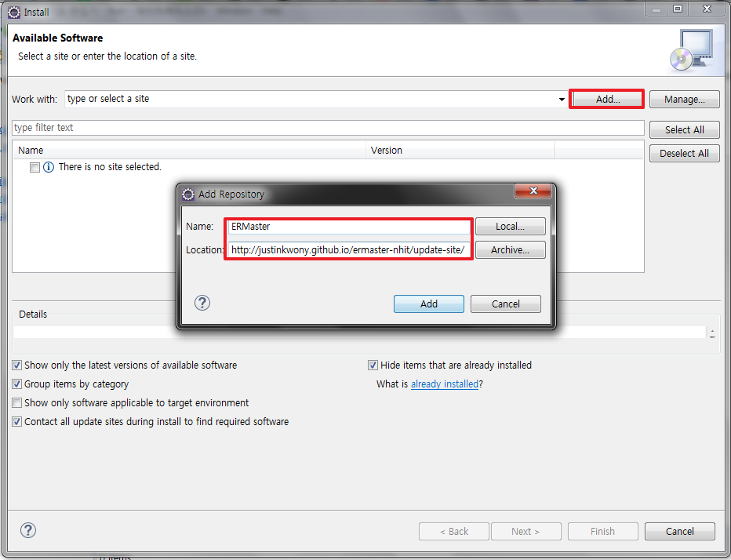731x560 pixels.
Task: Close the Add Repository dialog
Action: point(533,191)
